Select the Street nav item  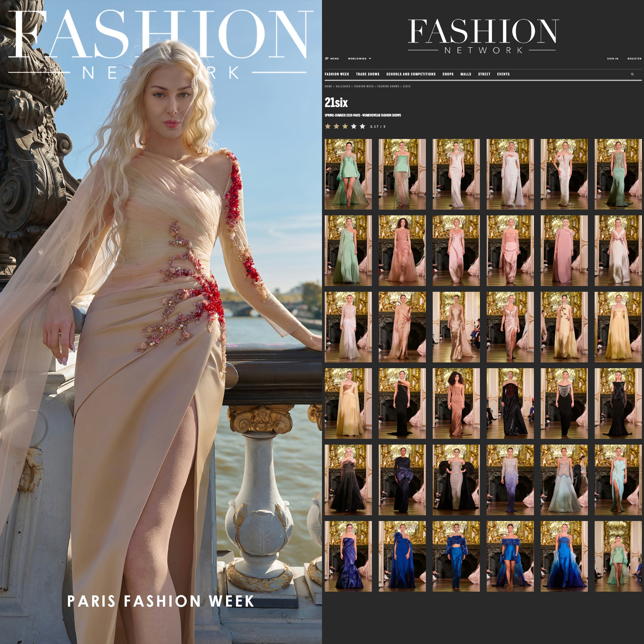point(484,74)
